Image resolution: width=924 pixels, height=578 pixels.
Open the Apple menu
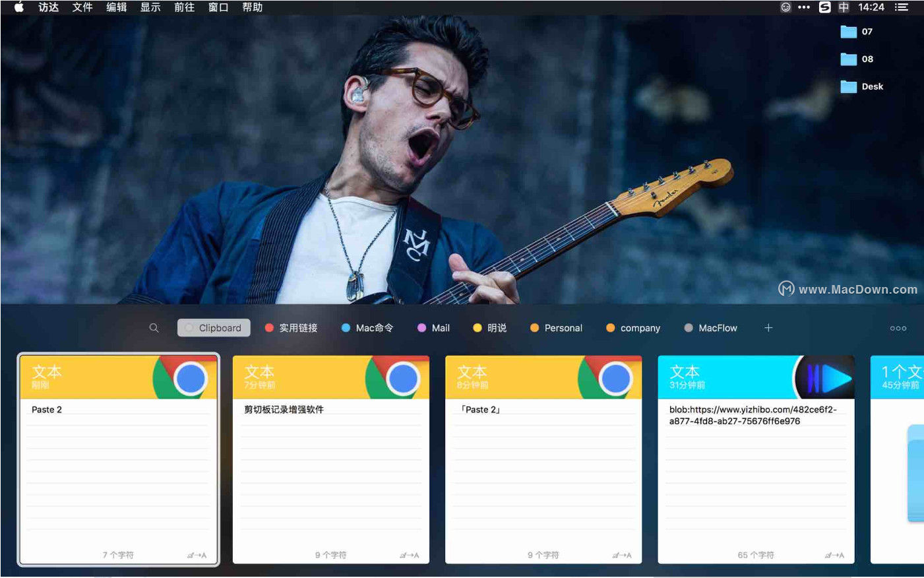19,7
